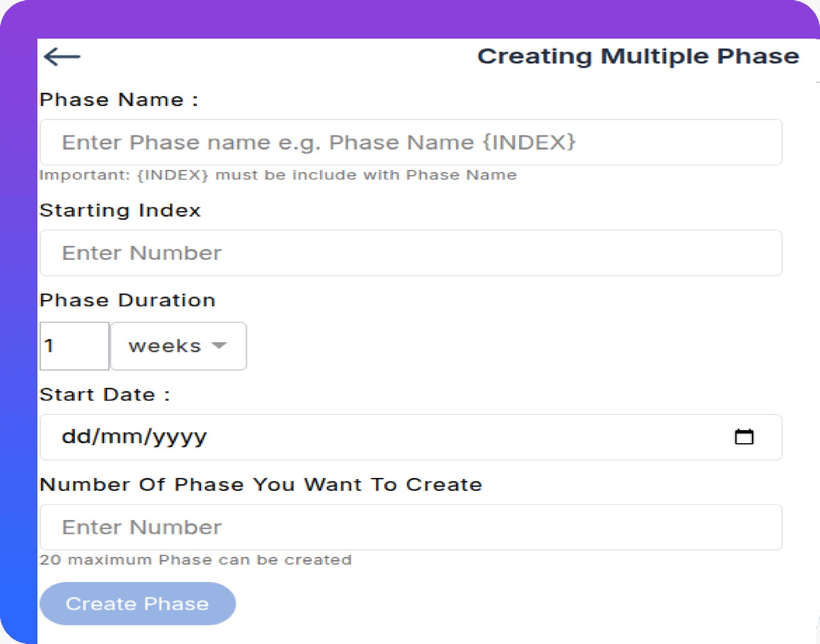820x644 pixels.
Task: Select the Number Of Phase input field
Action: tap(411, 527)
